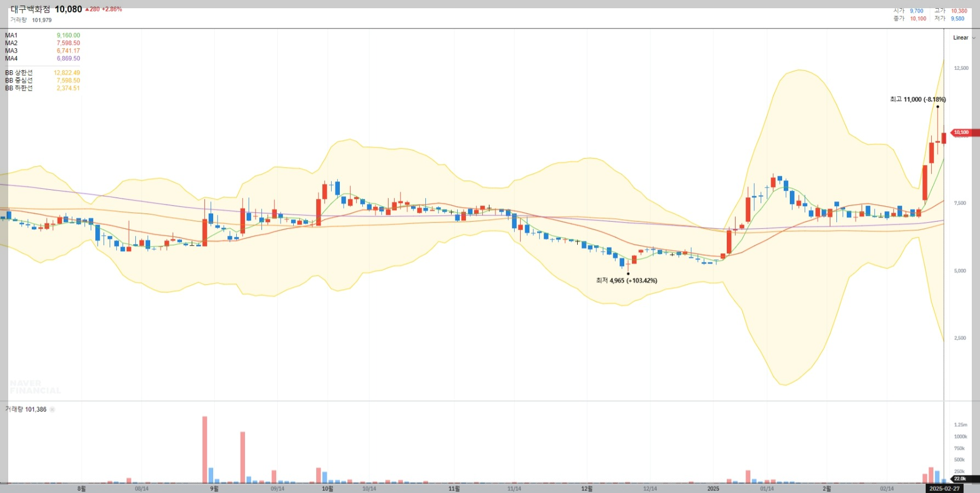Click the 2025 time axis label
Viewport: 980px width, 493px height.
click(x=713, y=489)
